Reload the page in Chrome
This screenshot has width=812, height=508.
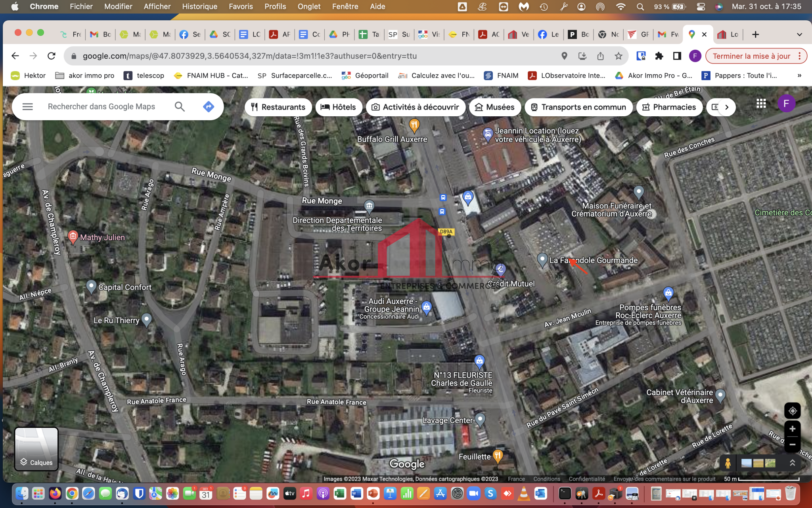[x=52, y=56]
